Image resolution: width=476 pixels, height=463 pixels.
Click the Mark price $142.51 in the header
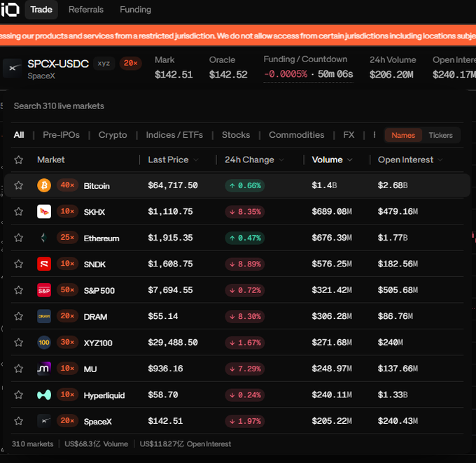point(174,74)
